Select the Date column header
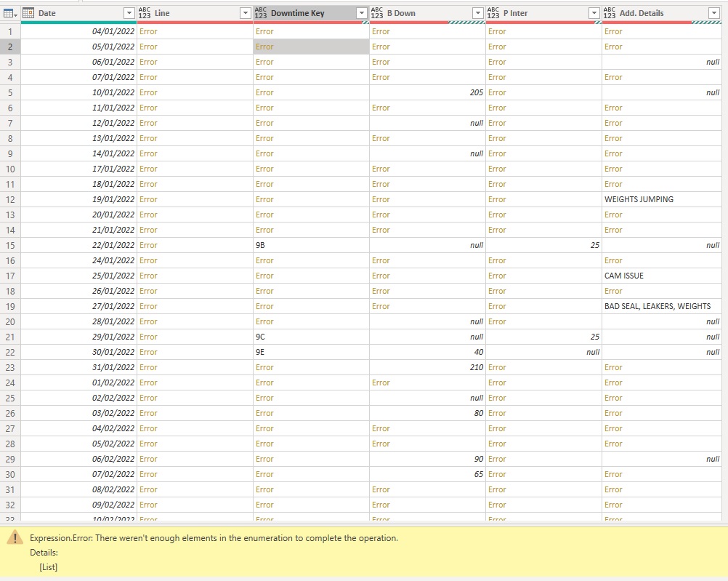Viewport: 728px width, 581px height. click(x=79, y=13)
